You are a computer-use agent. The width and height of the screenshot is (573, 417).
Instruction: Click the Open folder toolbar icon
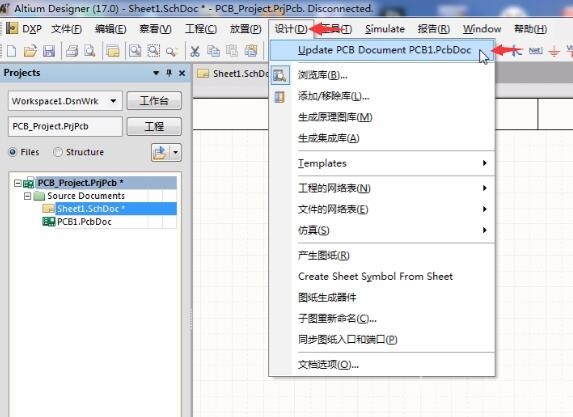[x=30, y=51]
